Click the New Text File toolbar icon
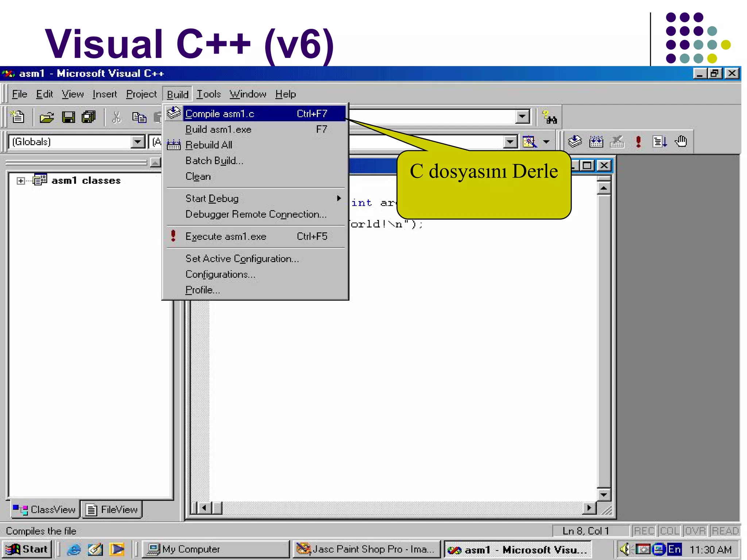747x560 pixels. point(18,117)
